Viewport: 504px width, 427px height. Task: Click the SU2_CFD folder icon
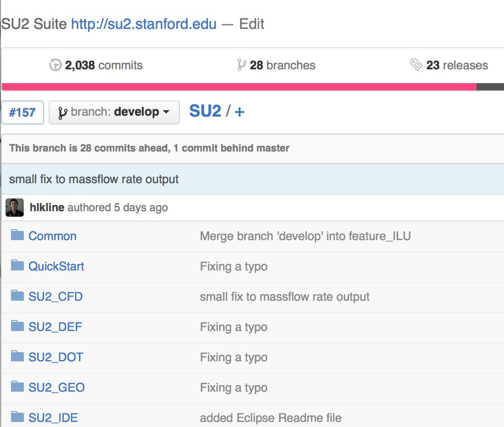[x=17, y=296]
